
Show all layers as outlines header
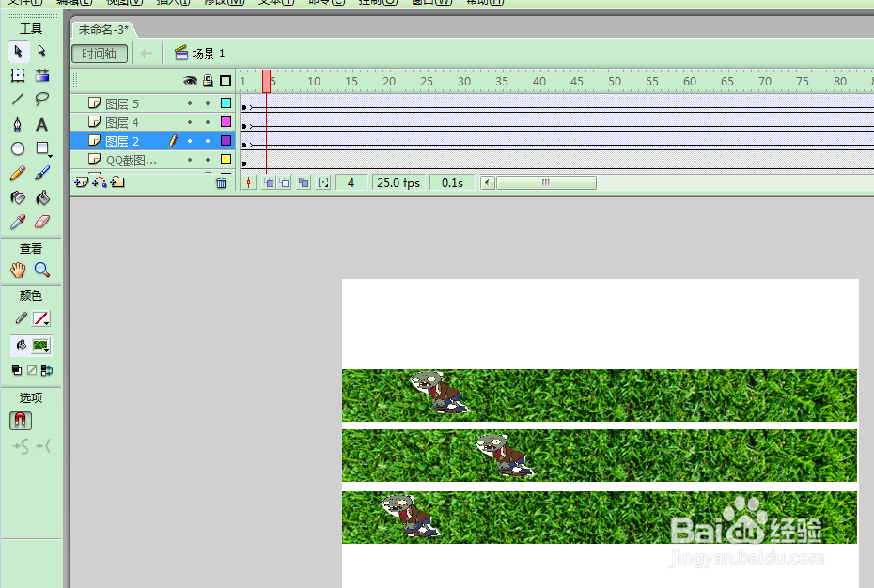pos(226,82)
